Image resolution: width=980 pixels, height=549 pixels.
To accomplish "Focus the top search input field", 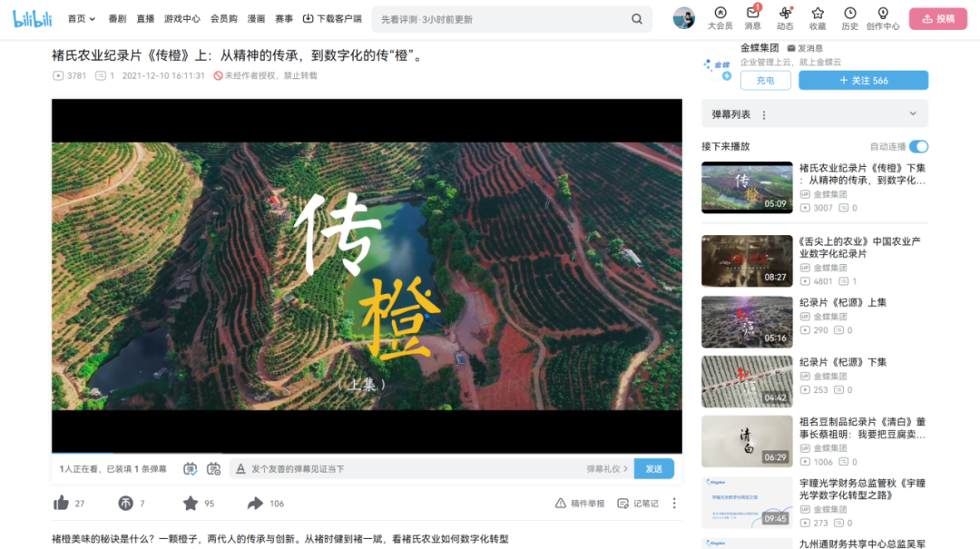I will pyautogui.click(x=500, y=19).
